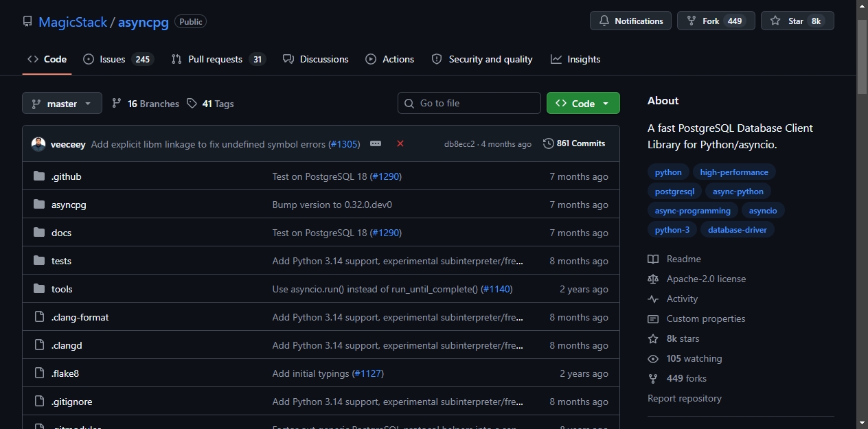Viewport: 868px width, 429px height.
Task: Click the .github folder icon
Action: coord(39,176)
